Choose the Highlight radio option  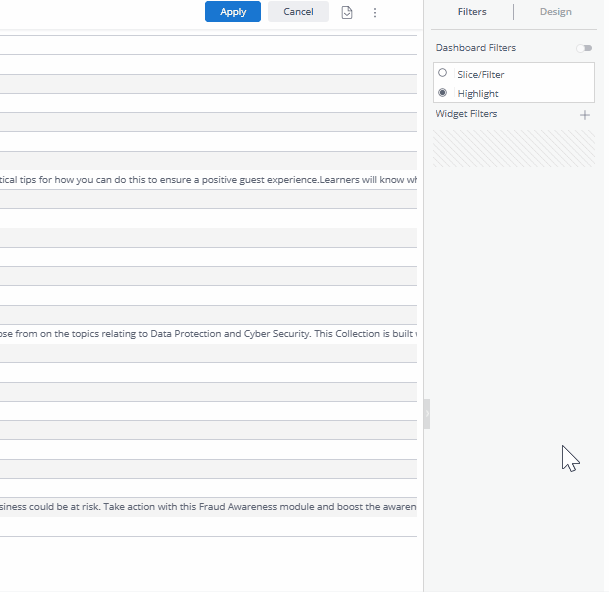click(x=443, y=92)
